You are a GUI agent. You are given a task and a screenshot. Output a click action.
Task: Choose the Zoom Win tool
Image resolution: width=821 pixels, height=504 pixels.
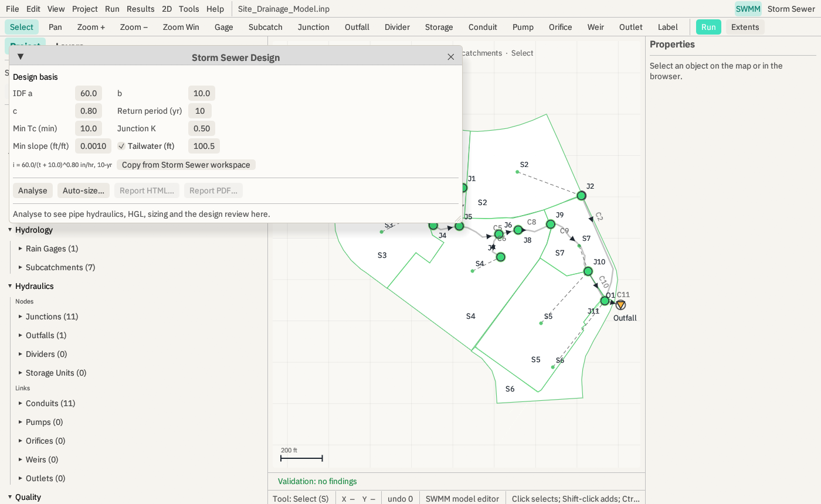pos(181,27)
